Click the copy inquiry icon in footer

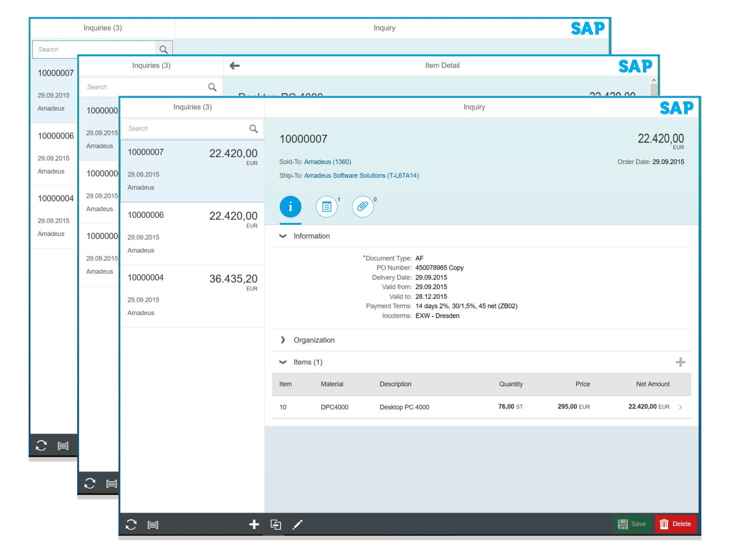pyautogui.click(x=276, y=525)
